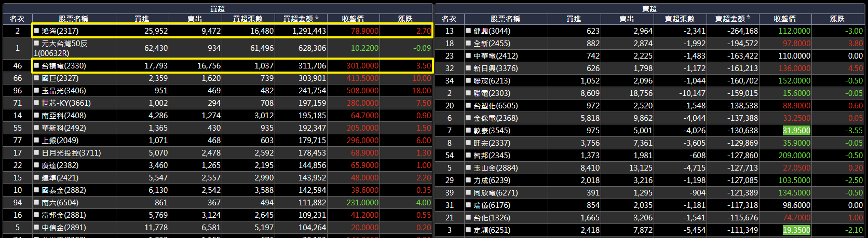Click the 1,291,443 net buy amount

[x=309, y=31]
